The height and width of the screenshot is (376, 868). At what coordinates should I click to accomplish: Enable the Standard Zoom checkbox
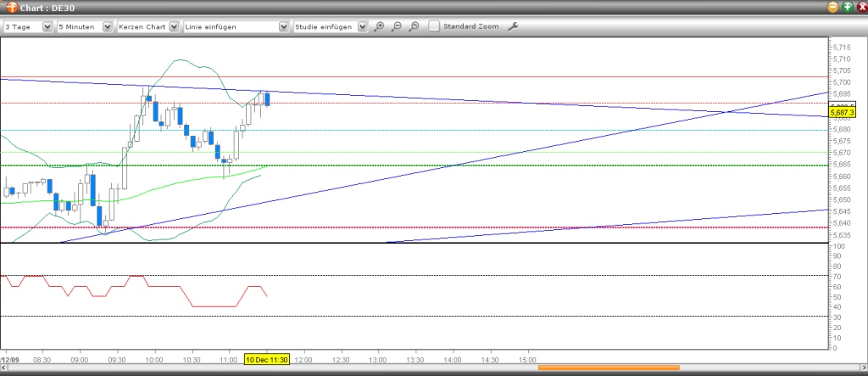pos(434,26)
